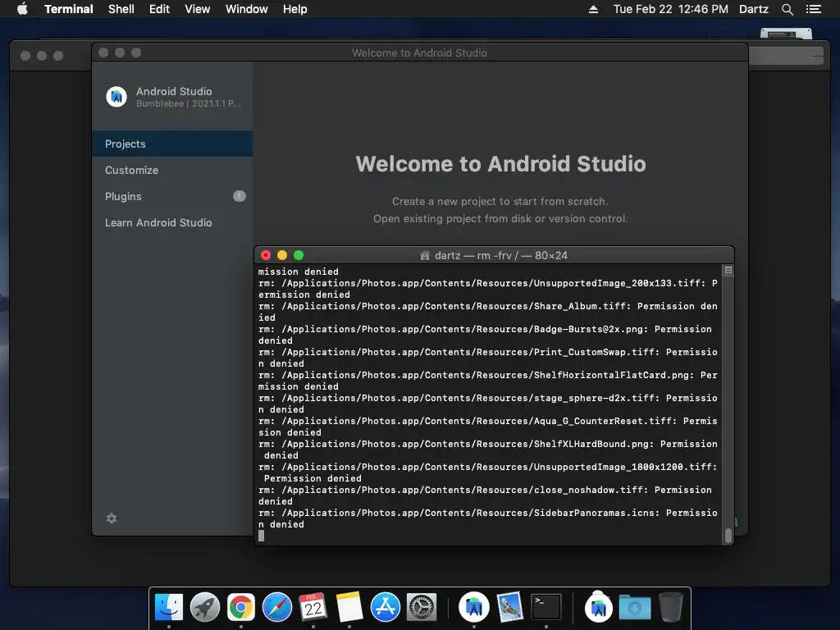Click the ShelfXLHardBound.png output line
The width and height of the screenshot is (840, 630).
tap(487, 450)
